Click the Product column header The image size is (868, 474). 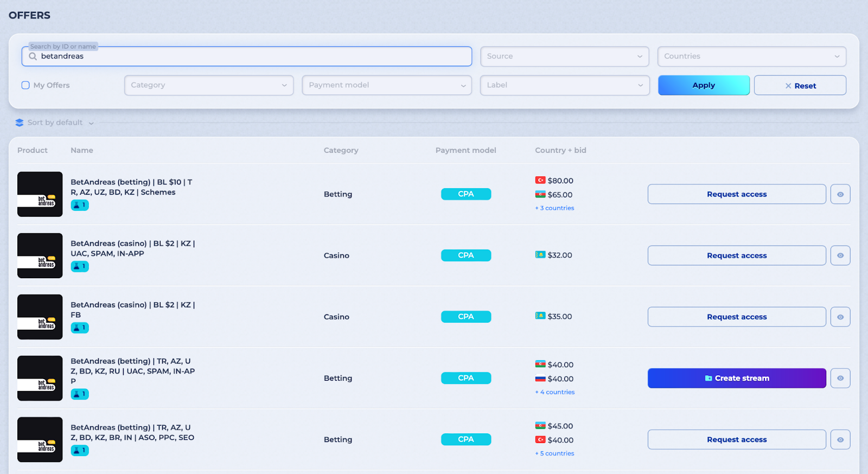click(33, 150)
